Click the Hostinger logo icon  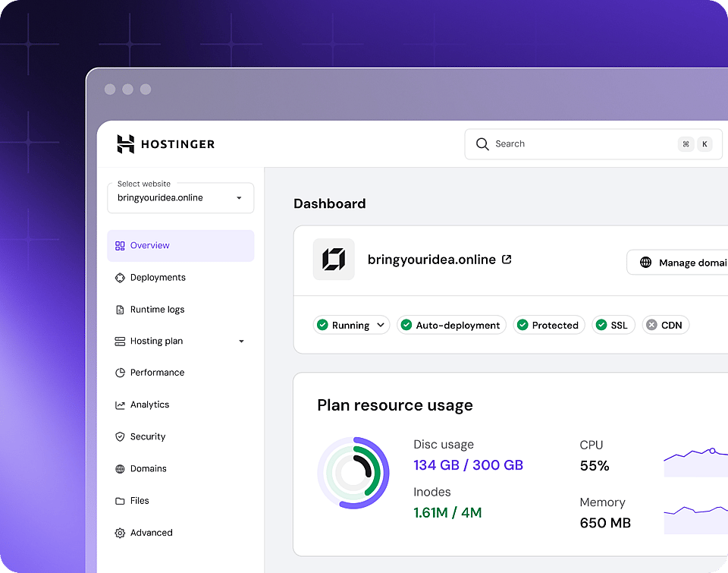click(x=125, y=144)
